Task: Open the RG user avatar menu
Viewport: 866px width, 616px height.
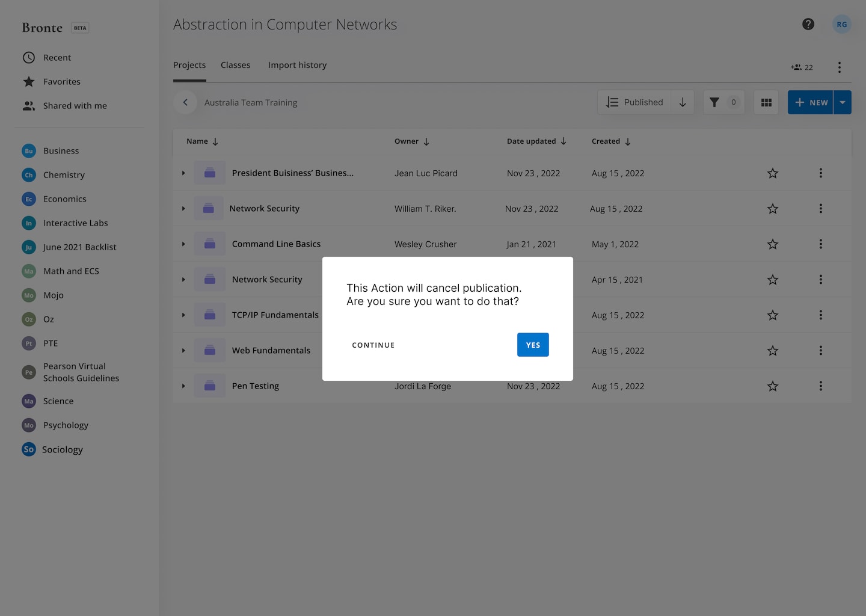Action: 842,24
